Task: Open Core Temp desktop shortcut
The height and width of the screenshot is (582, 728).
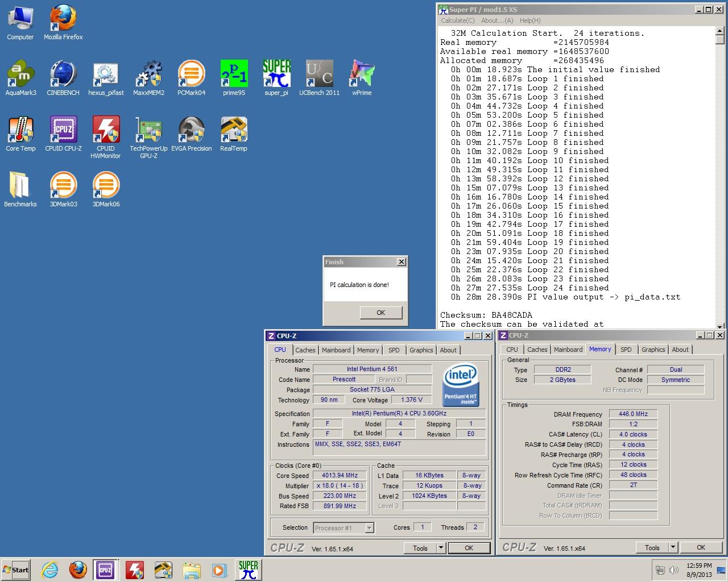Action: pos(20,134)
